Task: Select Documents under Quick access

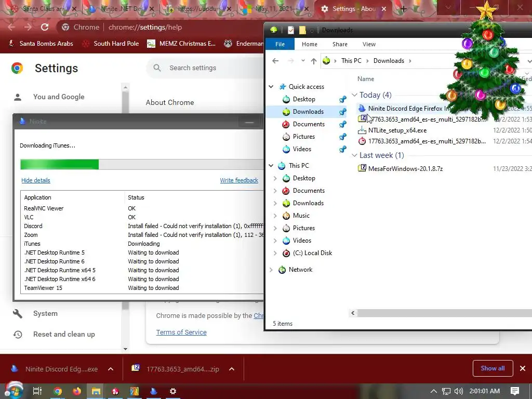Action: (309, 124)
